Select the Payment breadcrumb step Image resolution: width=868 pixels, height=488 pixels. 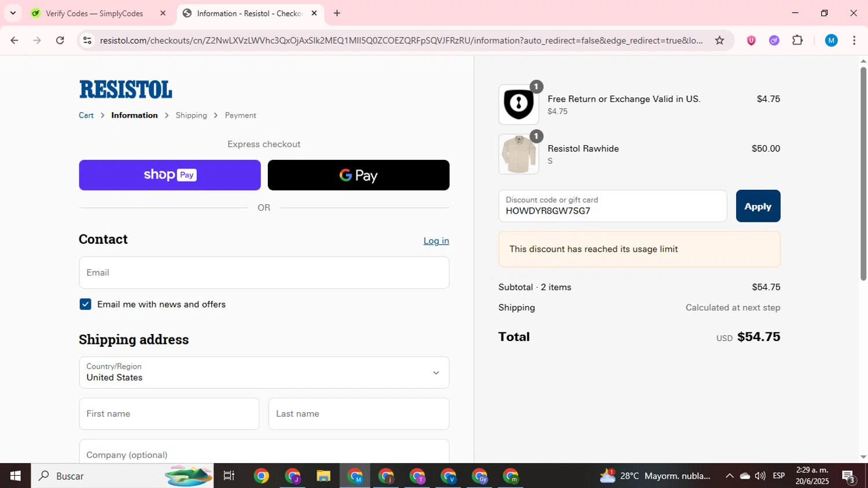coord(240,115)
